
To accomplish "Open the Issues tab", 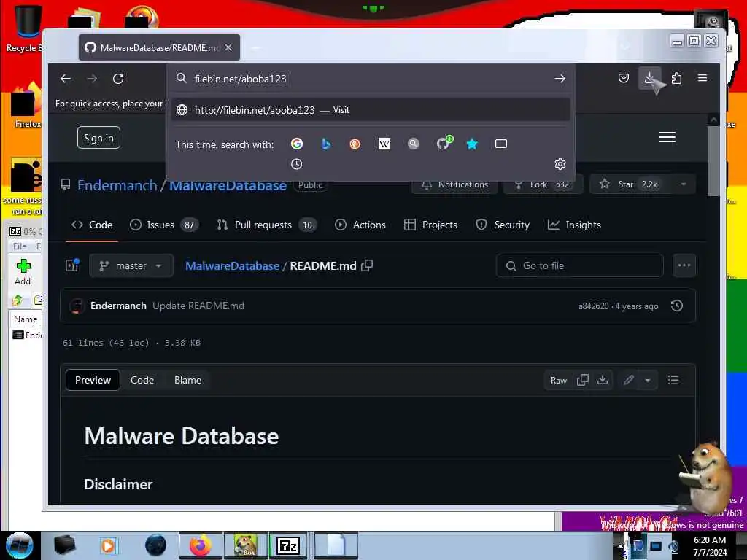I will point(163,225).
